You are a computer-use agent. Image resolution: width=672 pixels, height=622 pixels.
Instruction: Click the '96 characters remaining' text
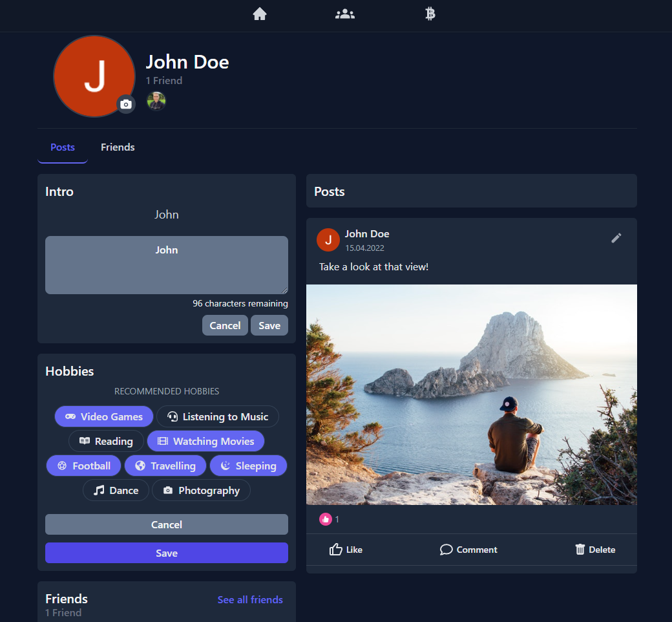[x=240, y=303]
